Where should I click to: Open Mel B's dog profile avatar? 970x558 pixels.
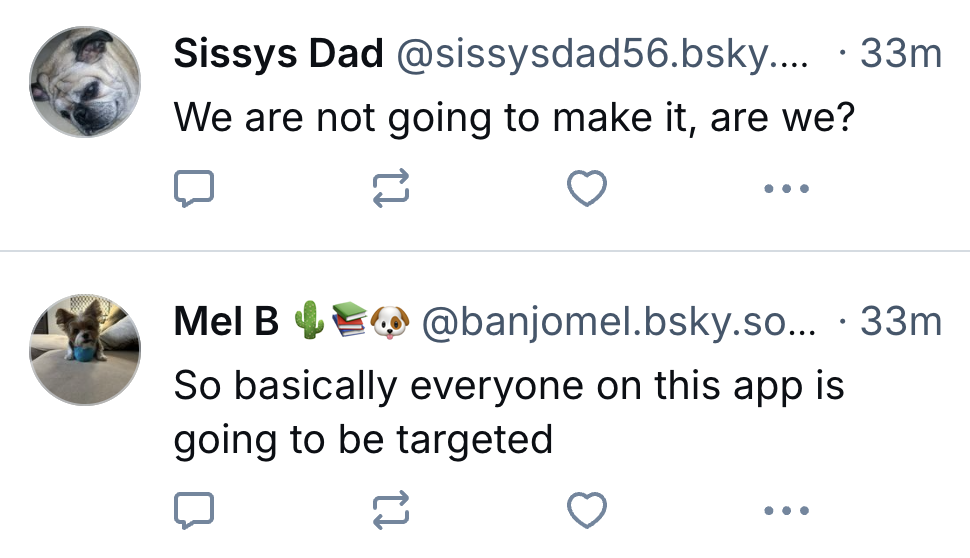pyautogui.click(x=85, y=349)
